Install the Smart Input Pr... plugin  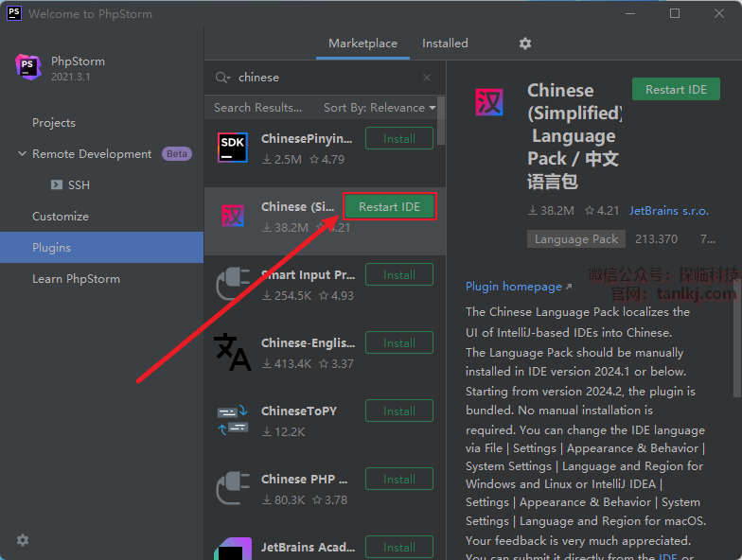[399, 274]
